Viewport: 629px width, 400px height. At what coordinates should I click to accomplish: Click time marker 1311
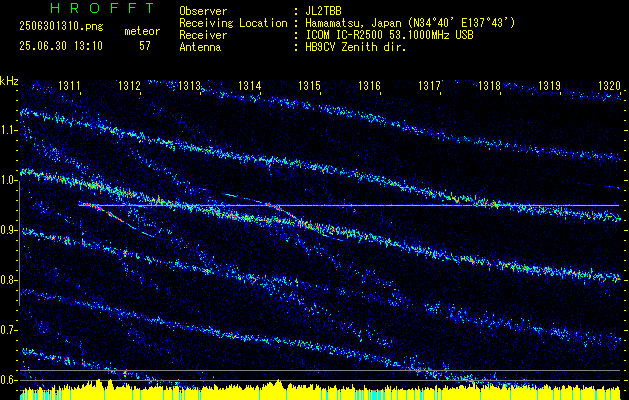[69, 85]
